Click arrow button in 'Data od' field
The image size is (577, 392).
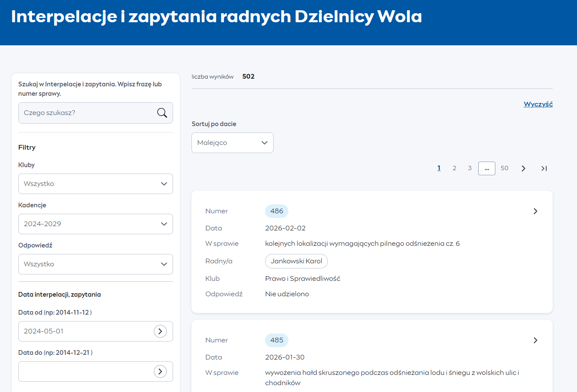coord(160,331)
